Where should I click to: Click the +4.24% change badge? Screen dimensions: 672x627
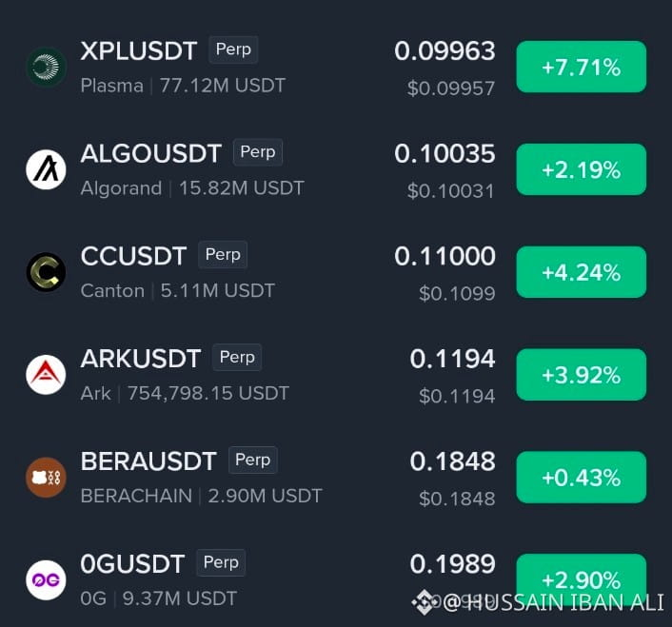click(582, 272)
